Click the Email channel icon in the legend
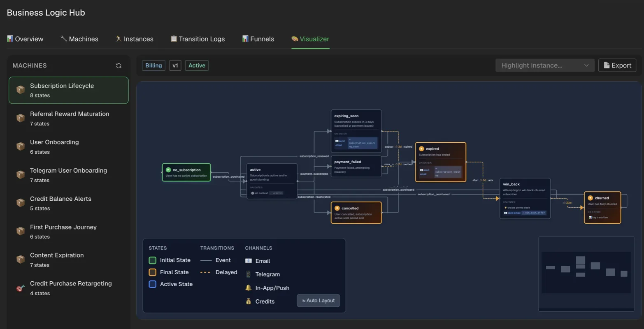Screen dimensions: 644x329 pos(248,261)
